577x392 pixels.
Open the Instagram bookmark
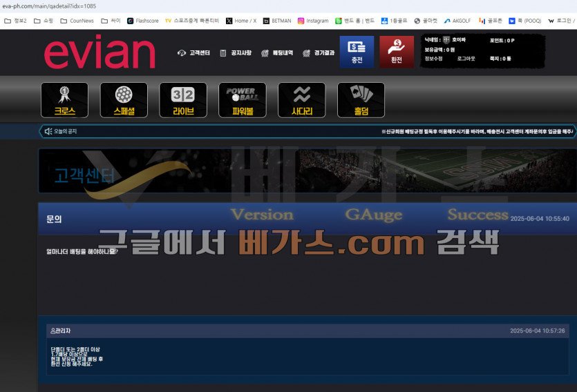pos(313,21)
